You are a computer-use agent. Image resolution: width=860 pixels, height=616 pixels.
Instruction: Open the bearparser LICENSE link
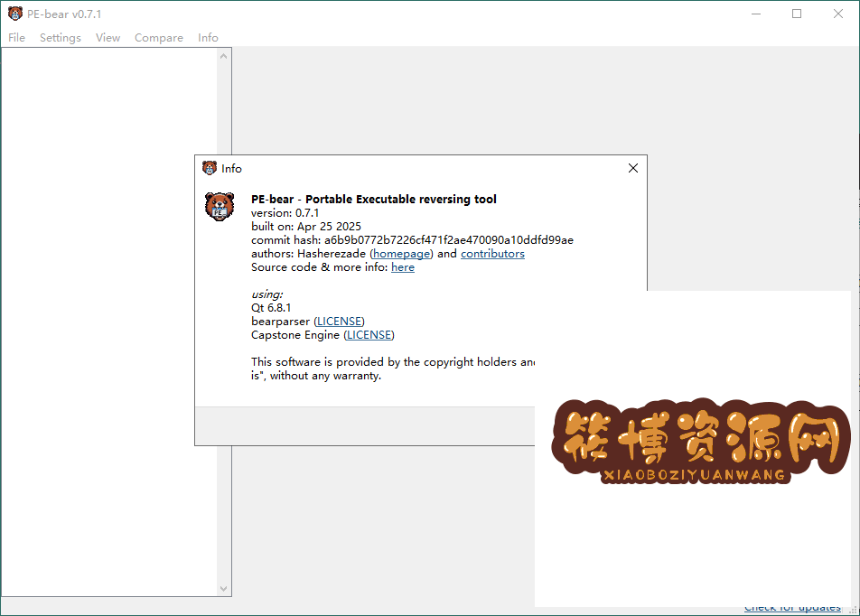click(340, 322)
